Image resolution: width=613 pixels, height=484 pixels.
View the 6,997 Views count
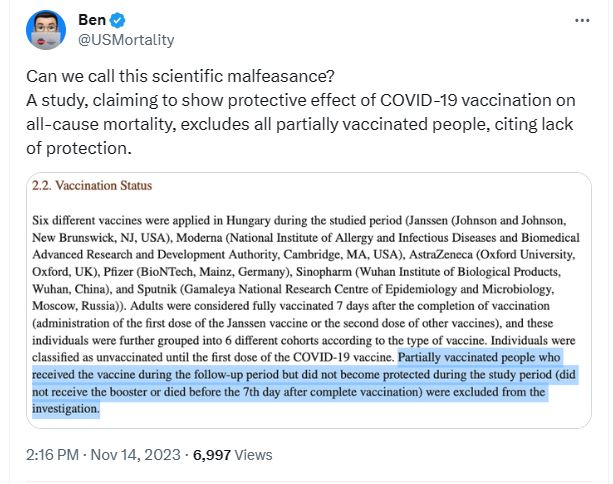pos(232,455)
